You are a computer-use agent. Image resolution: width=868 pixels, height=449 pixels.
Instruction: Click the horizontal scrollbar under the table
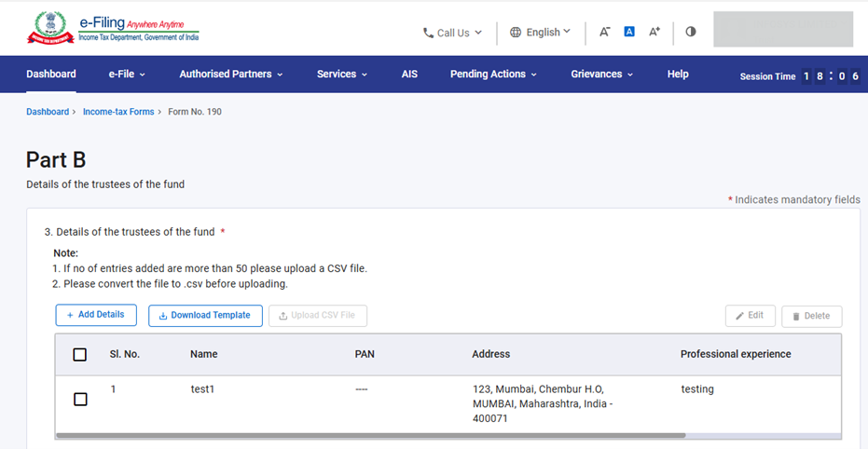click(x=371, y=435)
